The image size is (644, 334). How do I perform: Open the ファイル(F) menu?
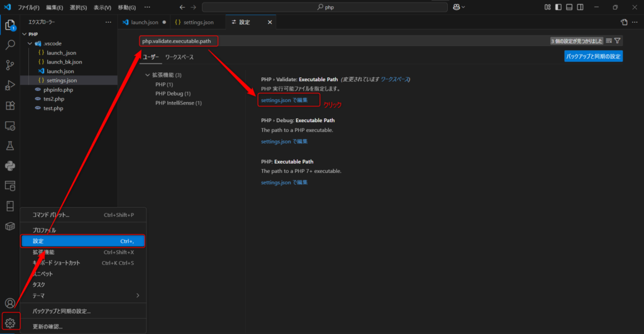click(x=28, y=8)
